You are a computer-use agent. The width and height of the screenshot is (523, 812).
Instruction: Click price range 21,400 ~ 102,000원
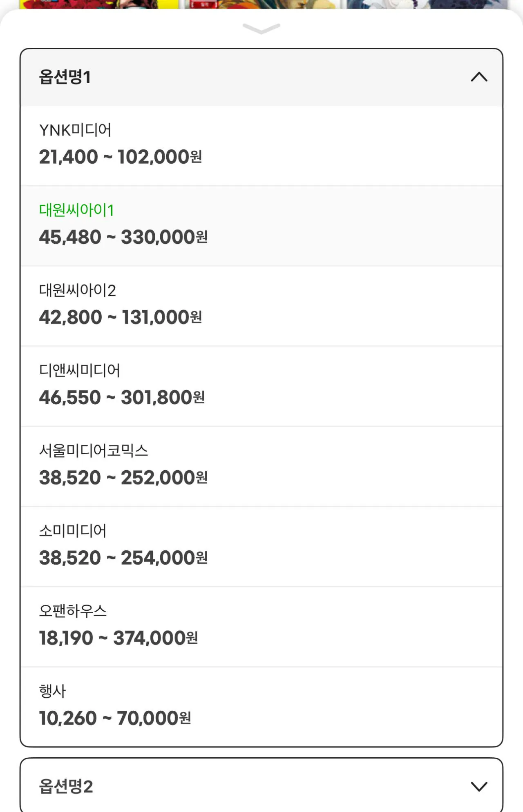pyautogui.click(x=121, y=157)
